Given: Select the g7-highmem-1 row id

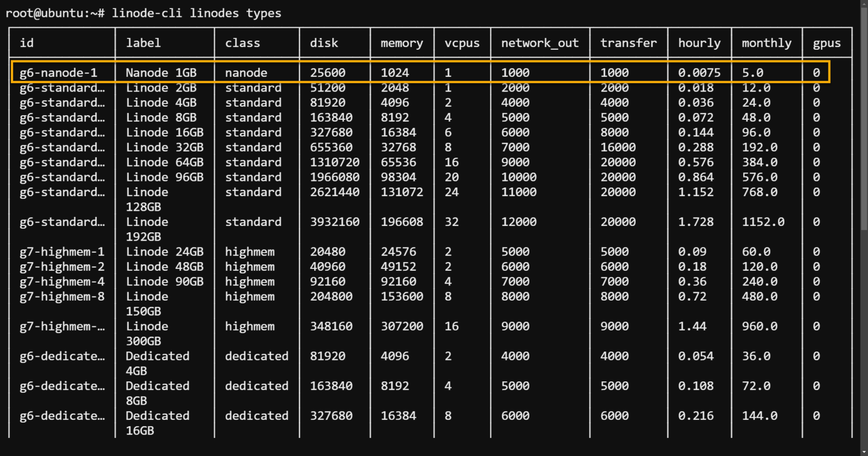Looking at the screenshot, I should (62, 251).
